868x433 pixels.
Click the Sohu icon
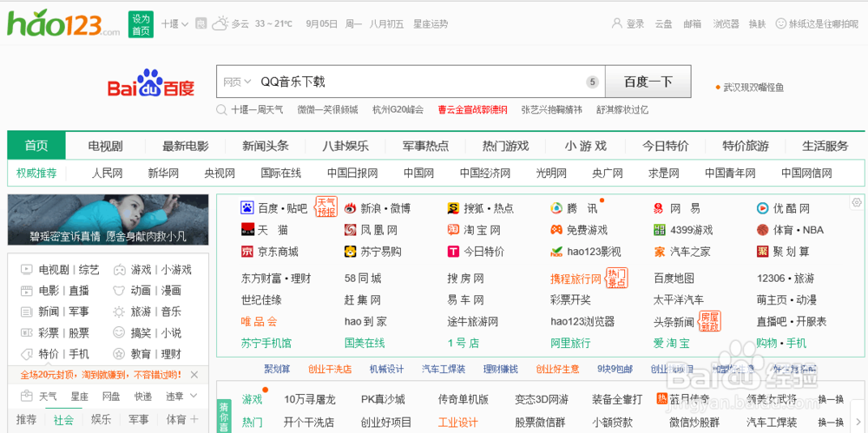point(453,208)
